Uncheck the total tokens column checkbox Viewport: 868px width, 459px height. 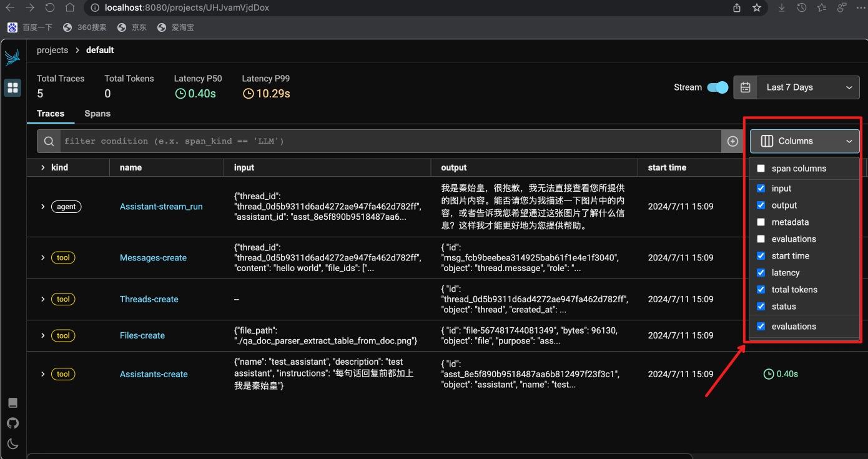pyautogui.click(x=761, y=290)
